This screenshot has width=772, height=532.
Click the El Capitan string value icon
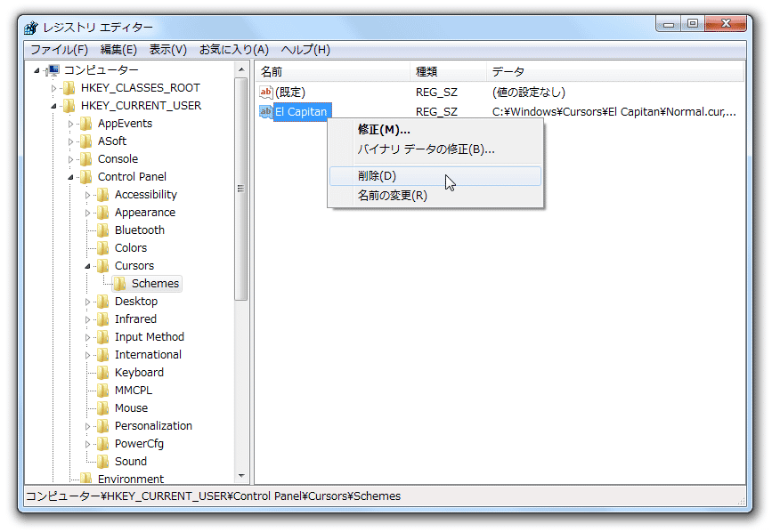click(x=266, y=111)
